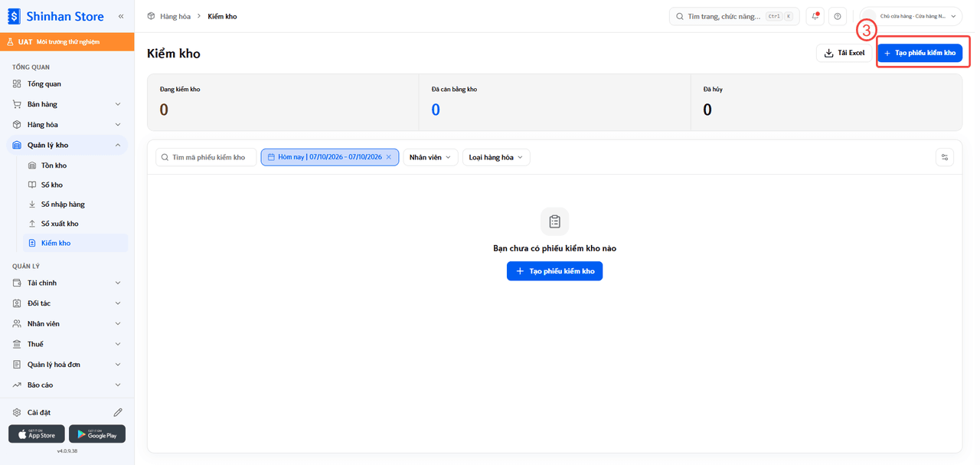Open the Loại hàng hóa dropdown
980x465 pixels.
tap(496, 157)
